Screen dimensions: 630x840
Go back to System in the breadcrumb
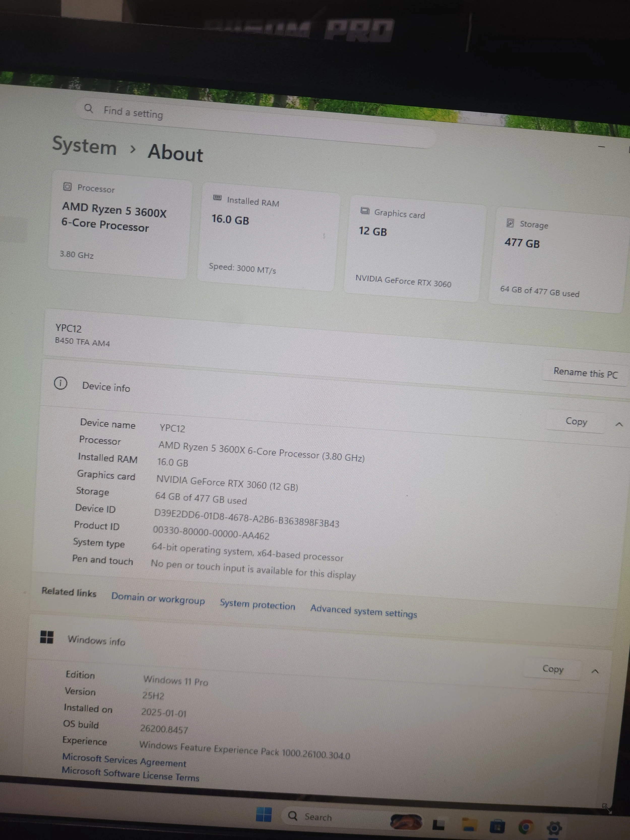84,146
